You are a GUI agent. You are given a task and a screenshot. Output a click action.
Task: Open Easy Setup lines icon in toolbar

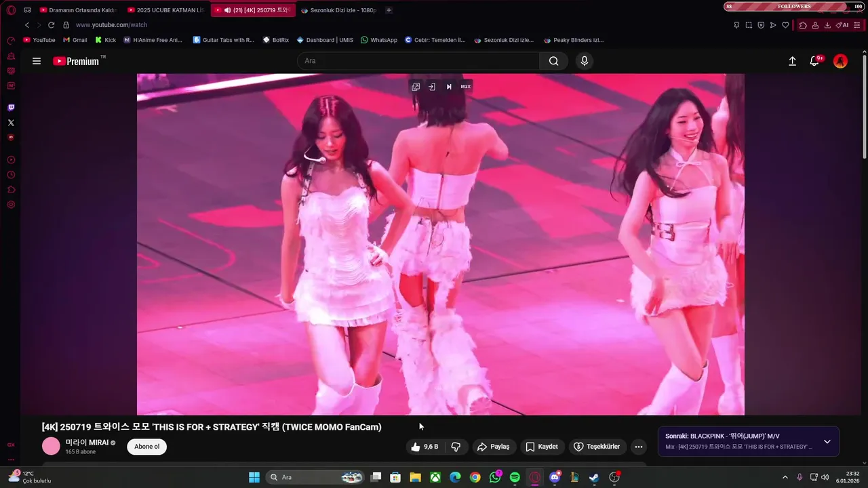click(858, 25)
